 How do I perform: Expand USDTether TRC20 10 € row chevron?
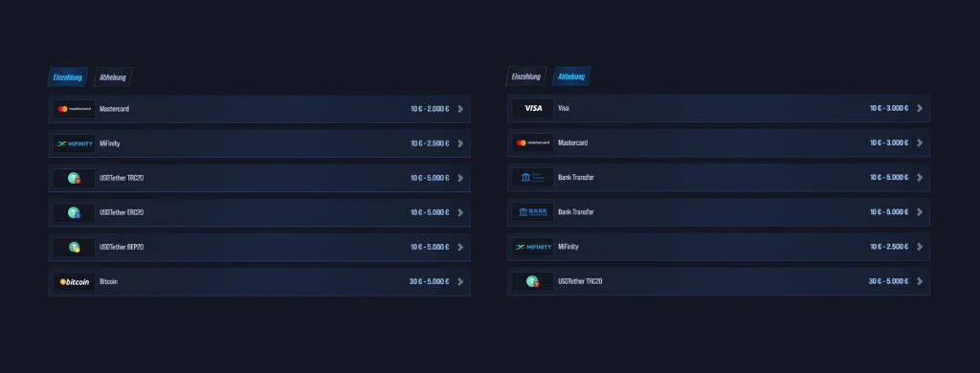460,178
